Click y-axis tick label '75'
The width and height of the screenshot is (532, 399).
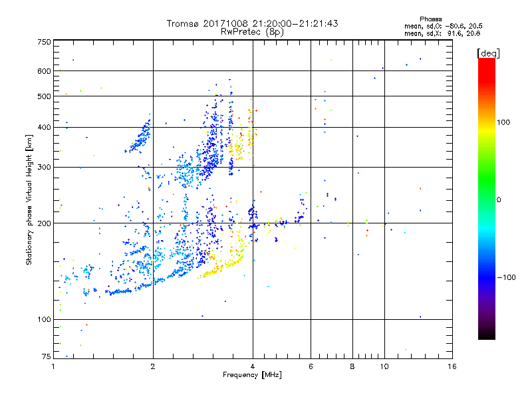pos(47,356)
